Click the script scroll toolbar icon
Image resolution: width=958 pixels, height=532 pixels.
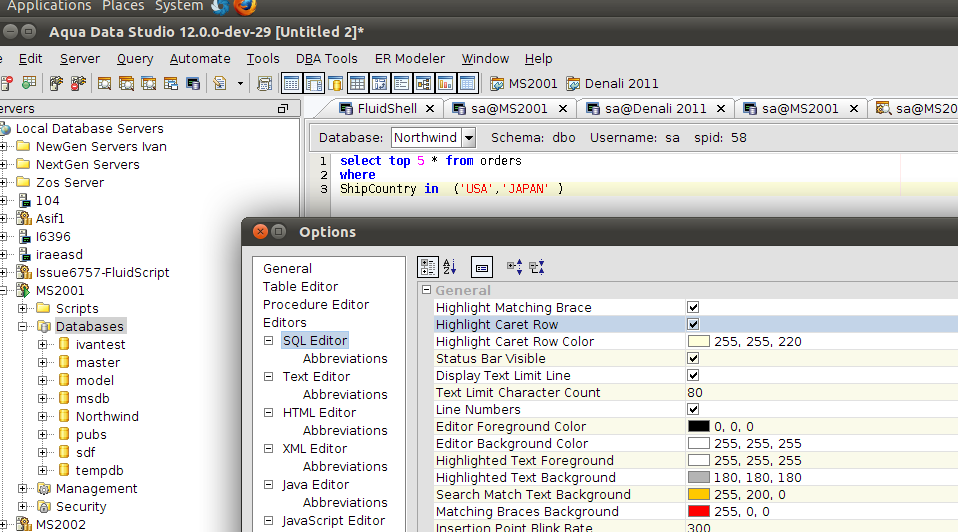265,83
